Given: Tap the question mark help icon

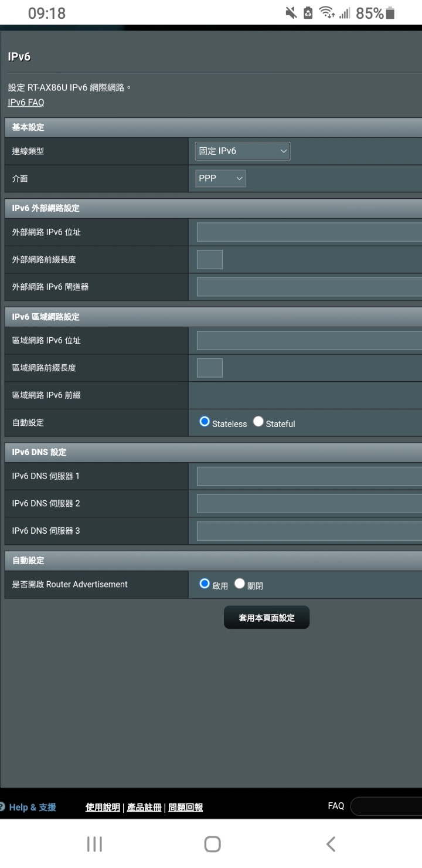Looking at the screenshot, I should click(2, 807).
